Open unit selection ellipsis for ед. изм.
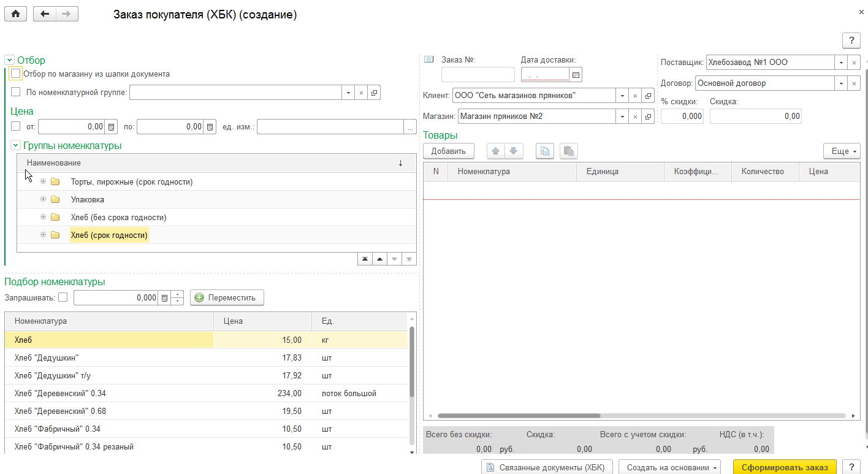 [410, 127]
